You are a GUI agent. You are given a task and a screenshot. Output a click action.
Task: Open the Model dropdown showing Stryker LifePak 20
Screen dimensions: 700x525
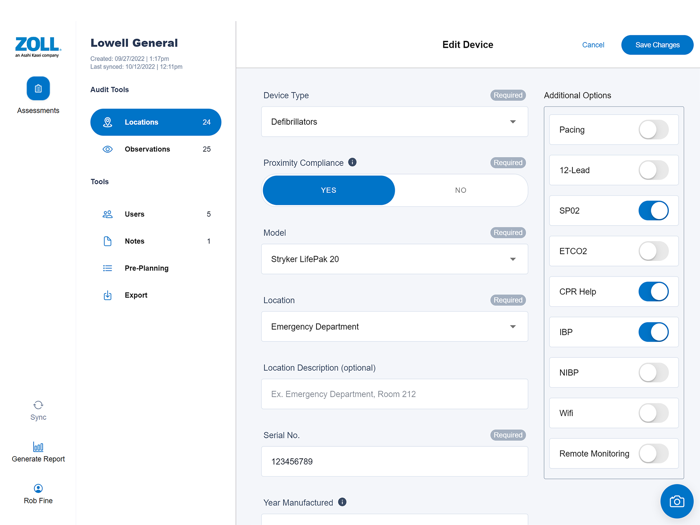pos(395,259)
